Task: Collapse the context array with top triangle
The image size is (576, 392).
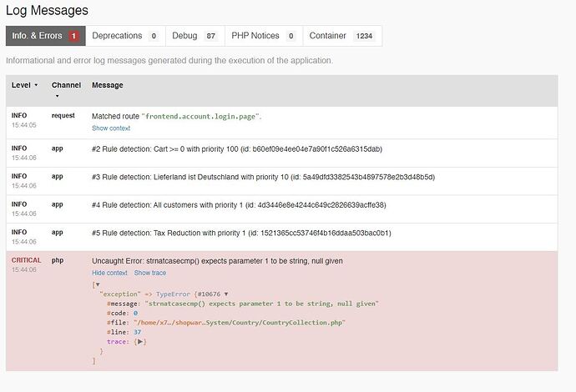Action: (x=98, y=284)
